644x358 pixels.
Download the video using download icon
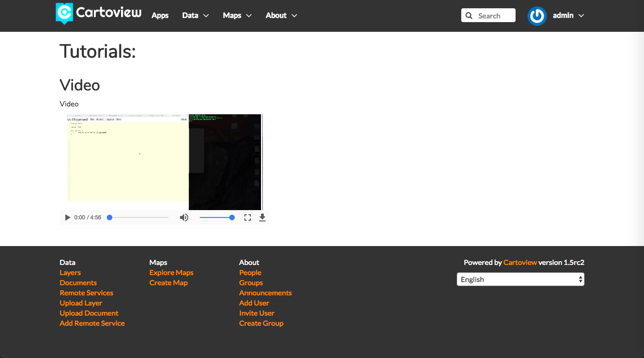[x=262, y=217]
